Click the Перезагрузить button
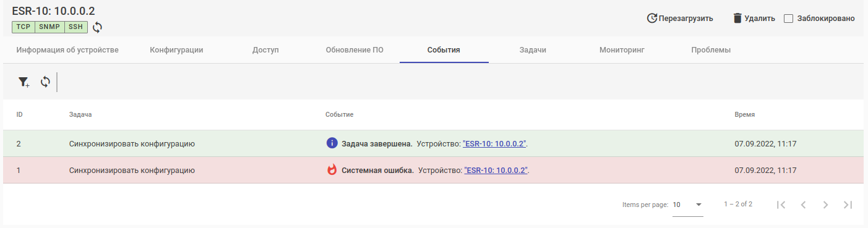This screenshot has height=228, width=868. (x=679, y=19)
